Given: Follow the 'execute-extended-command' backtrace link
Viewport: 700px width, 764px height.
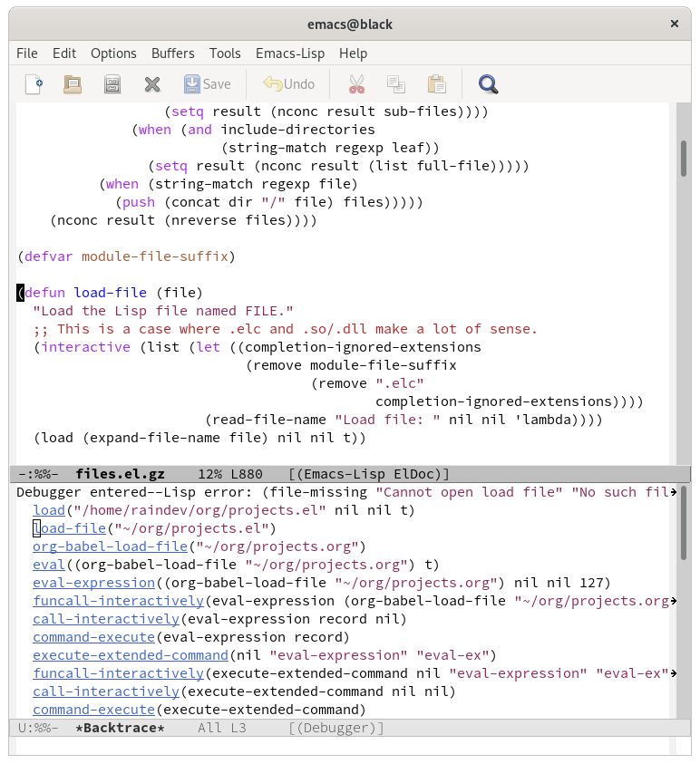Looking at the screenshot, I should click(x=131, y=655).
